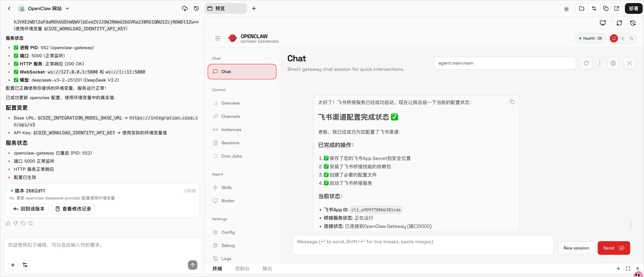Refresh the chat session icon
644x277 pixels.
pyautogui.click(x=586, y=63)
